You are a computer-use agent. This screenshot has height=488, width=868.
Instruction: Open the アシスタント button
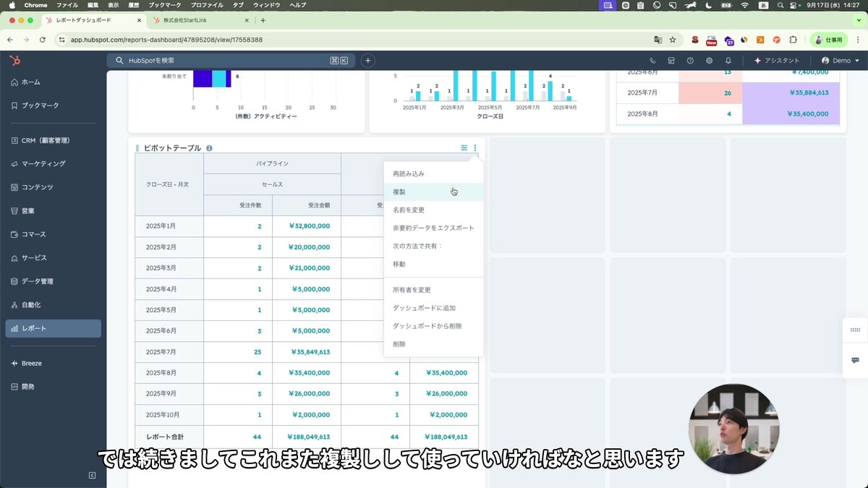[777, 61]
